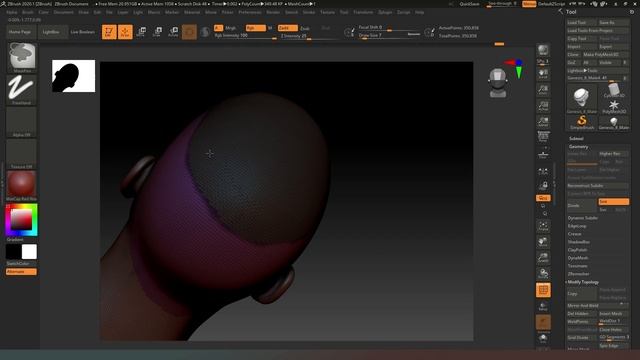Click the AAHalf icon
640x360 pixels.
(x=543, y=121)
